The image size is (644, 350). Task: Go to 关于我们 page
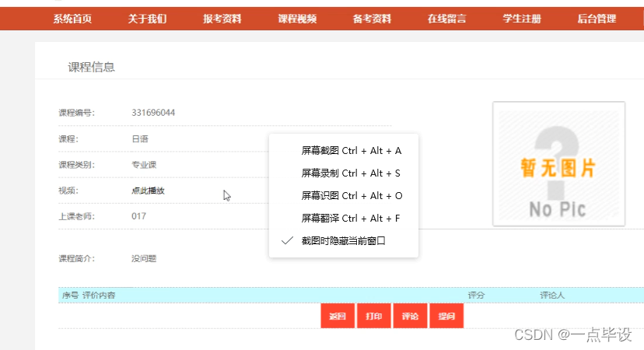tap(147, 19)
